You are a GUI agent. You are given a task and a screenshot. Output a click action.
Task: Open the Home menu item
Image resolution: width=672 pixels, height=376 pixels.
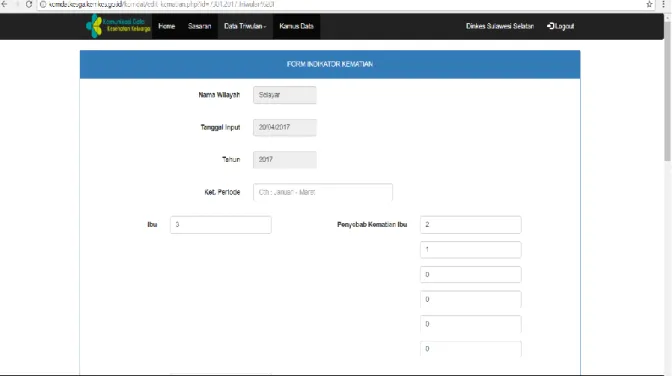(167, 26)
